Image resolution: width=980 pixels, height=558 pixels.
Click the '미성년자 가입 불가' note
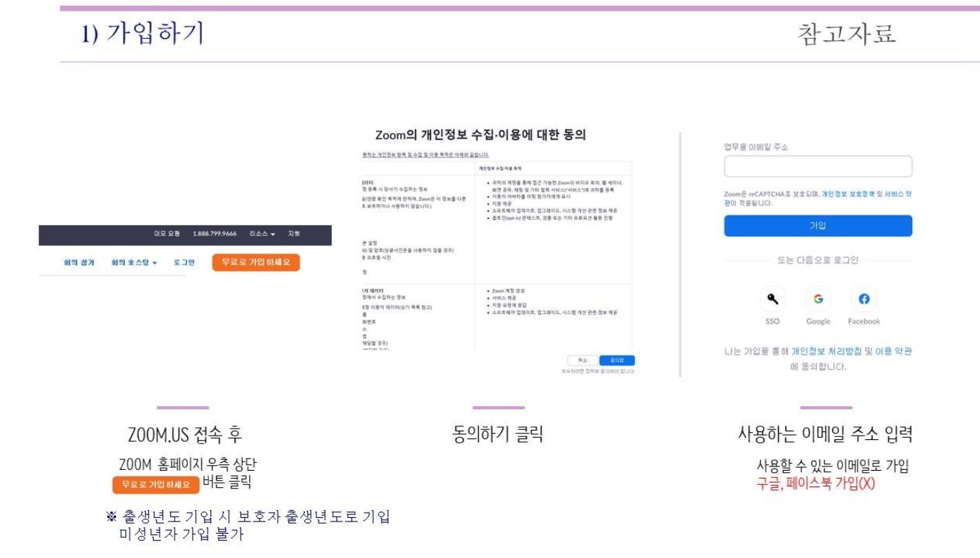tap(181, 534)
